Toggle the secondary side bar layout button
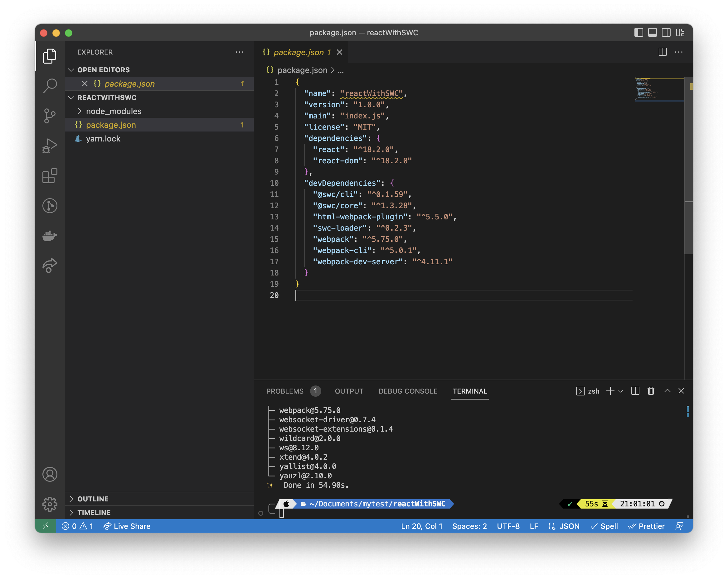This screenshot has width=728, height=579. tap(666, 33)
